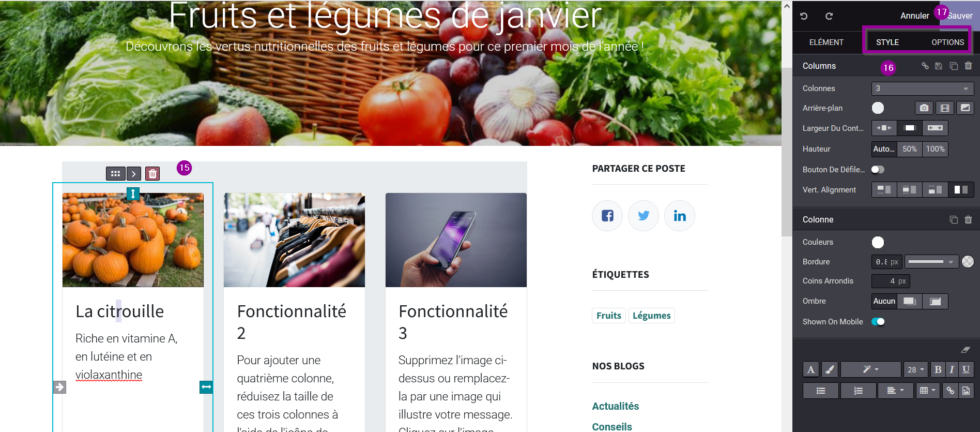980x432 pixels.
Task: Duplicate the Colonne block
Action: click(954, 219)
